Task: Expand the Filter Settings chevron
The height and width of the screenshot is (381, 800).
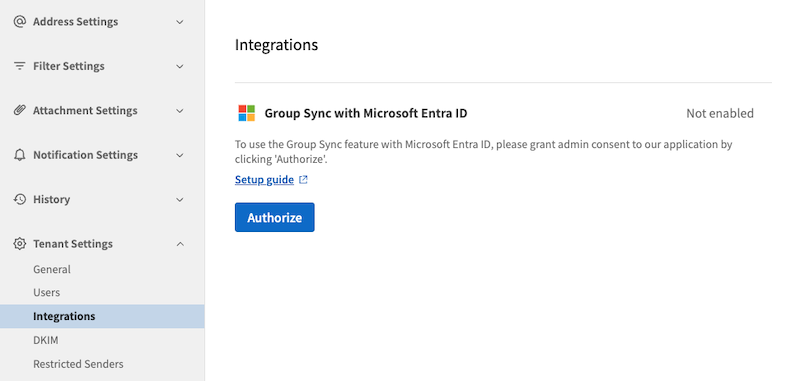Action: point(180,66)
